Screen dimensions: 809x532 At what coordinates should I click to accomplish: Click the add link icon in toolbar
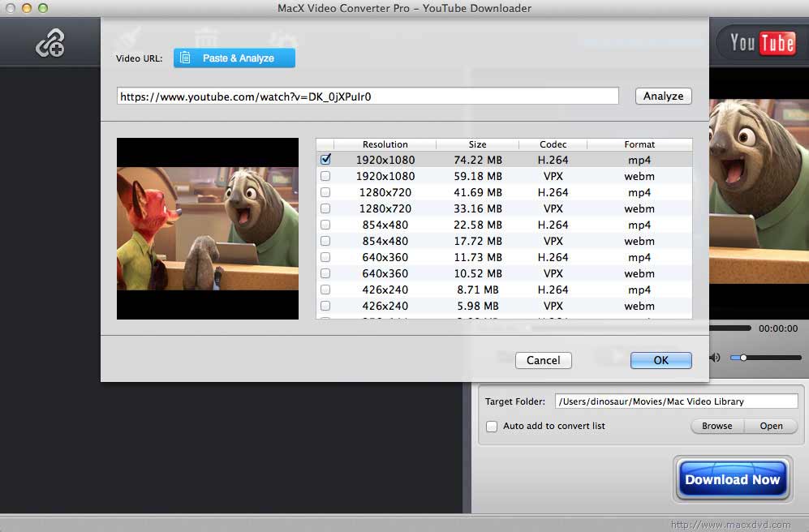tap(50, 43)
